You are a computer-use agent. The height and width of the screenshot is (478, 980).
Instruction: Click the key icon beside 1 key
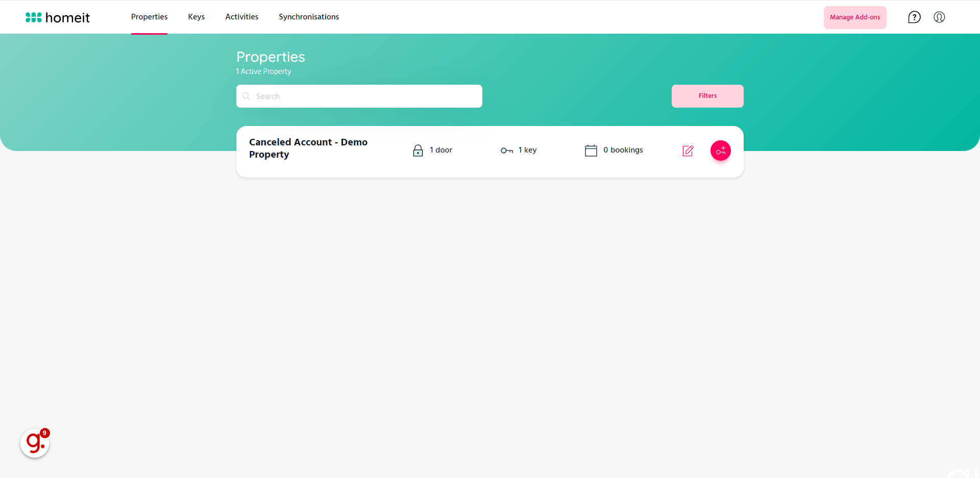coord(506,150)
